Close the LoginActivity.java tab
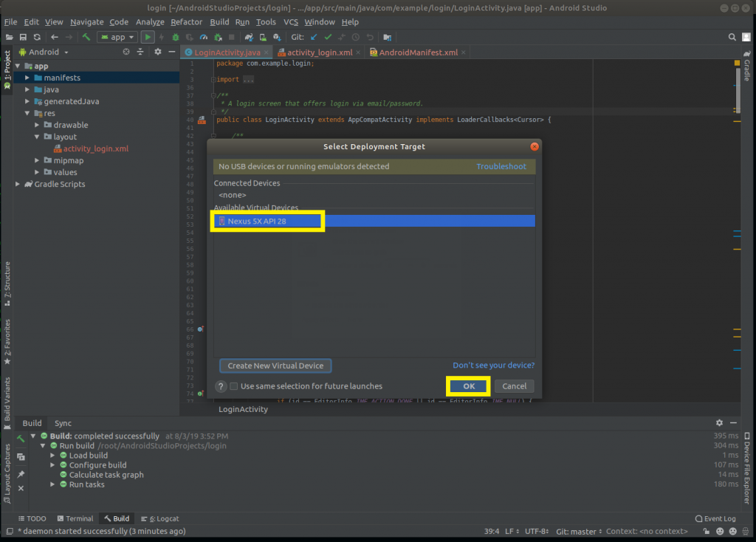 coord(266,52)
